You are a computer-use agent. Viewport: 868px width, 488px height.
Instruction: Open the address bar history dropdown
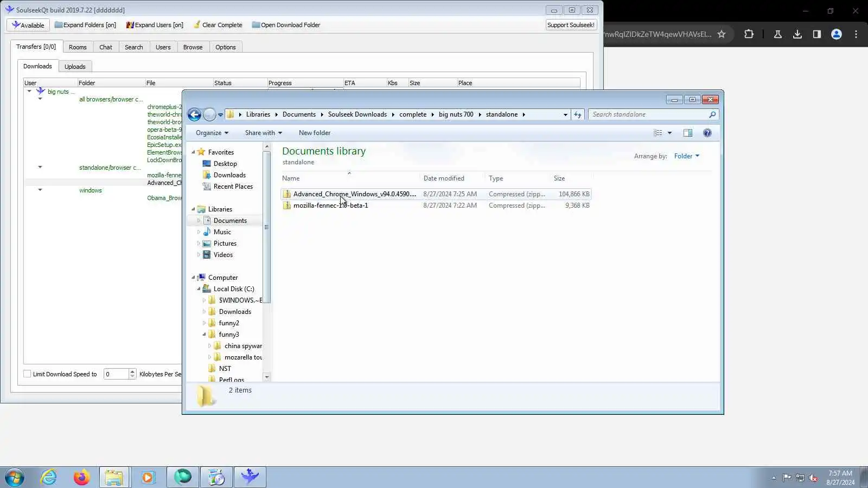coord(565,114)
